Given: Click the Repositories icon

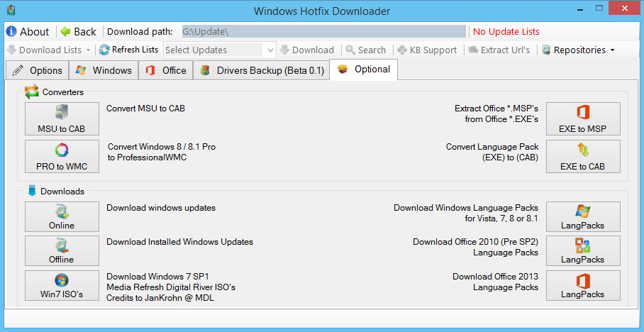Looking at the screenshot, I should coord(546,50).
